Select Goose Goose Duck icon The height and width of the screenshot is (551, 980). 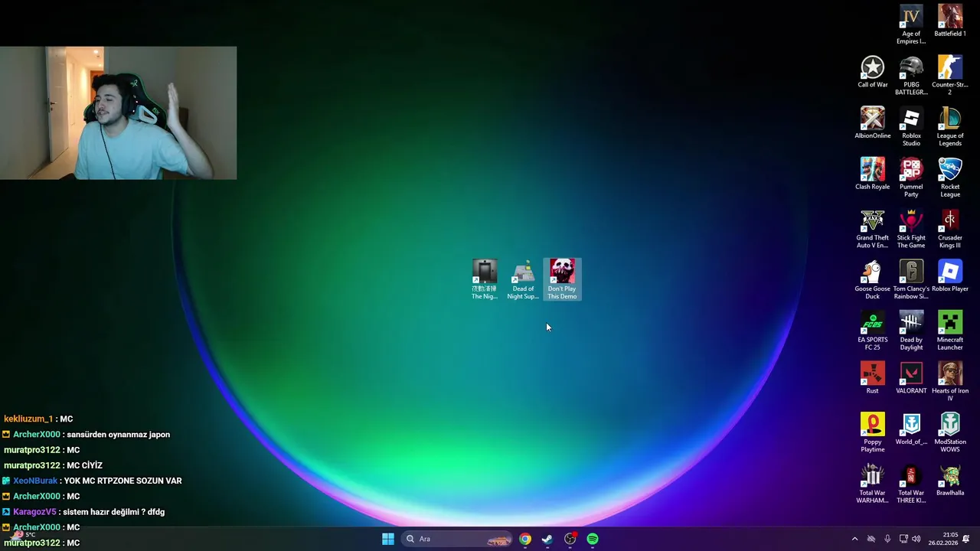point(872,280)
